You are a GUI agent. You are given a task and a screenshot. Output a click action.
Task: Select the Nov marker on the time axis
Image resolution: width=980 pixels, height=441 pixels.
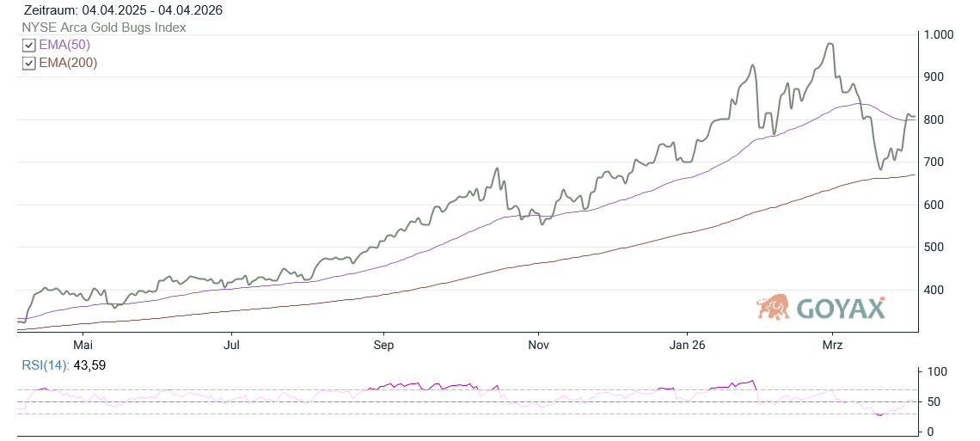coord(538,345)
